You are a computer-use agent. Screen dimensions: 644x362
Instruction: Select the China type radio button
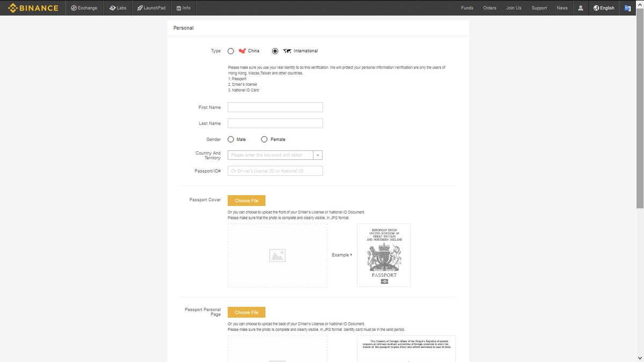pos(231,51)
